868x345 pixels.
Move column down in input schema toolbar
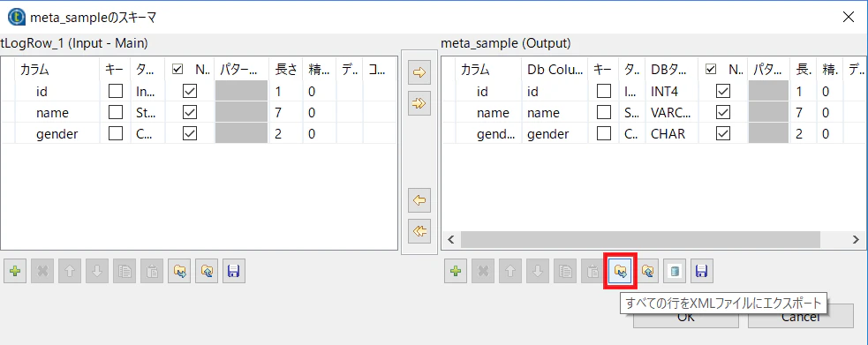(97, 272)
